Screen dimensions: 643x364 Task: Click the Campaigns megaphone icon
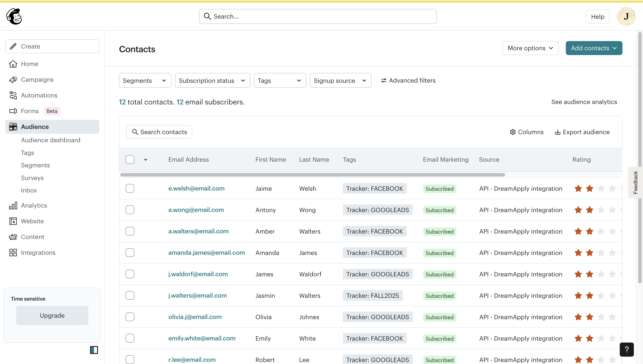pos(13,80)
